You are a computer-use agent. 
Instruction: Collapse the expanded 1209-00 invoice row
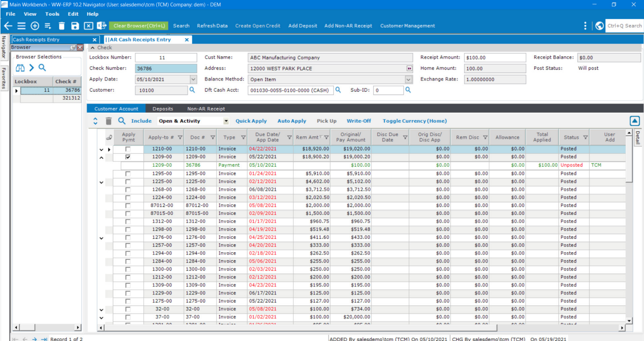click(101, 157)
